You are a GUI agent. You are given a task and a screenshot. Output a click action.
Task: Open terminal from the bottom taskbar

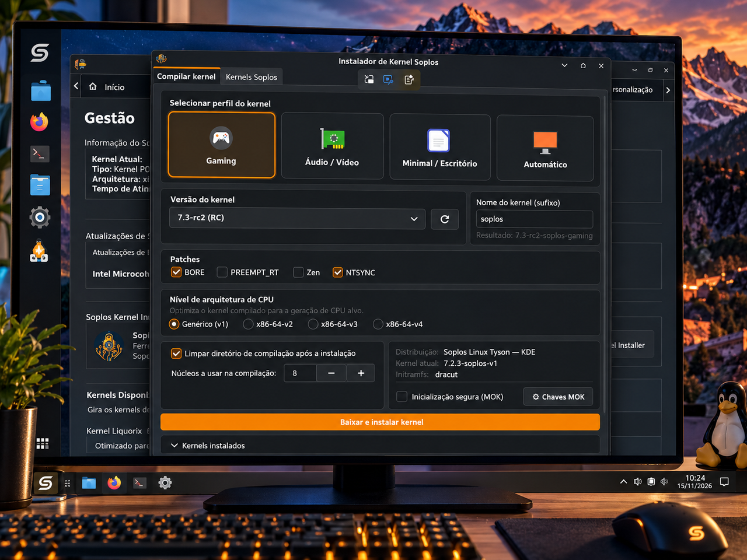[139, 483]
